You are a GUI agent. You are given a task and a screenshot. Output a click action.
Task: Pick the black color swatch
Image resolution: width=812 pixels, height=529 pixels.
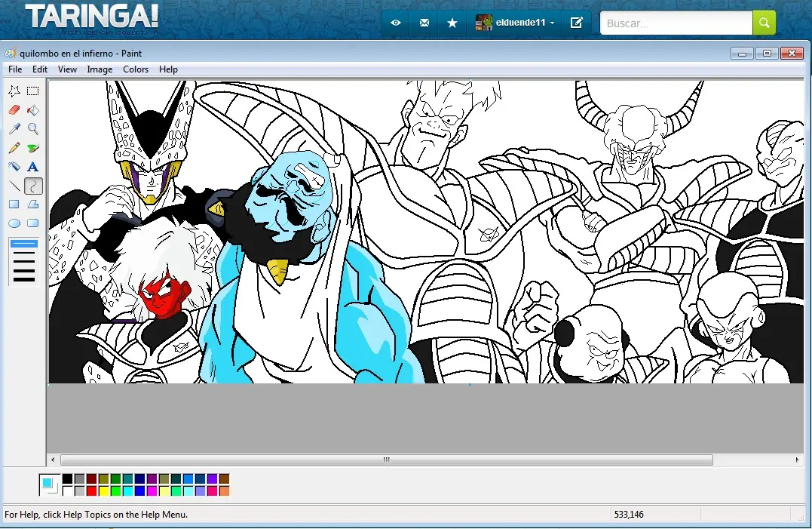[x=67, y=478]
